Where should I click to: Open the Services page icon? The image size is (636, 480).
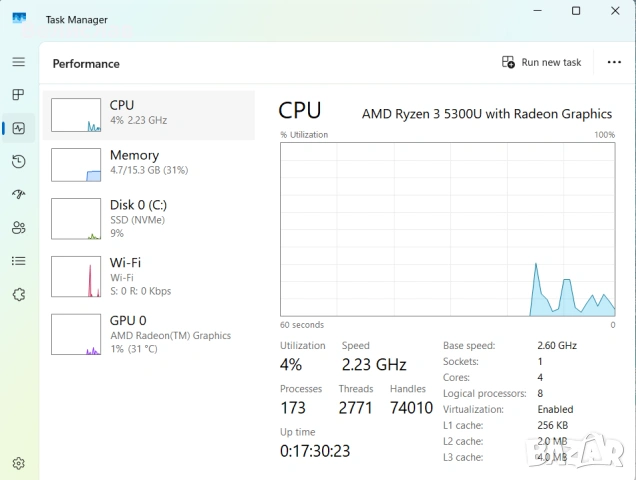(x=19, y=294)
